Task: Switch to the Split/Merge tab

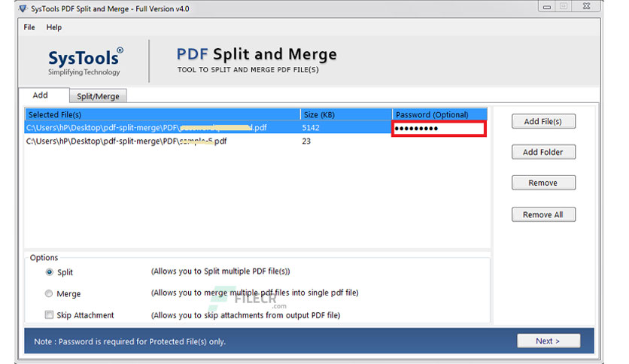Action: [x=98, y=96]
